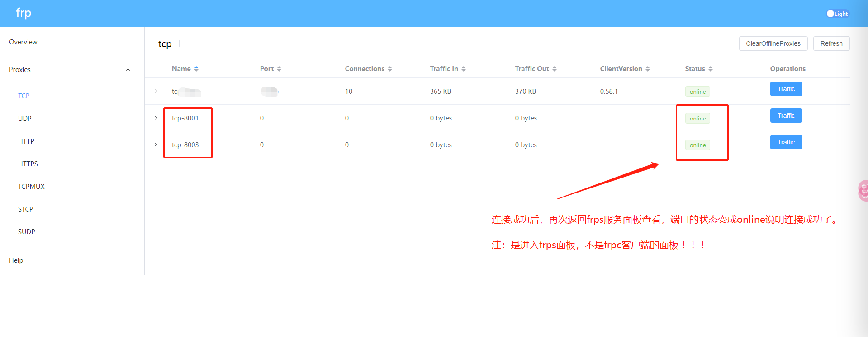Open the UDP proxies page
868x337 pixels.
point(25,119)
